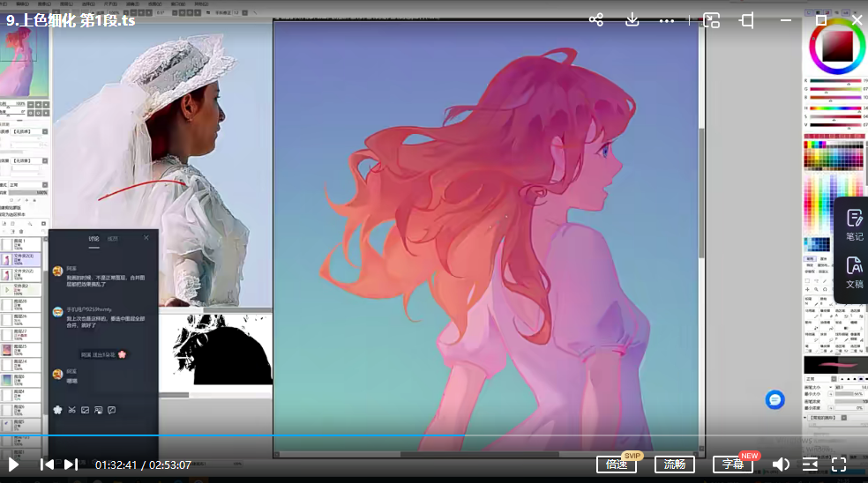The width and height of the screenshot is (868, 483).
Task: Open the 笔记 notes panel
Action: point(854,224)
